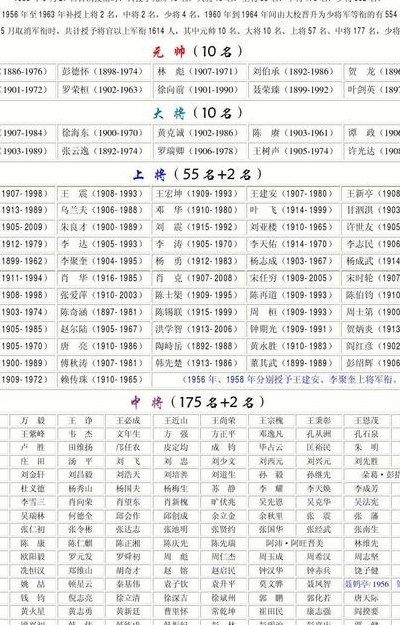Click the blue 聂鹤亭 1956 entry
Screen dimensions: 400x625
click(x=367, y=584)
